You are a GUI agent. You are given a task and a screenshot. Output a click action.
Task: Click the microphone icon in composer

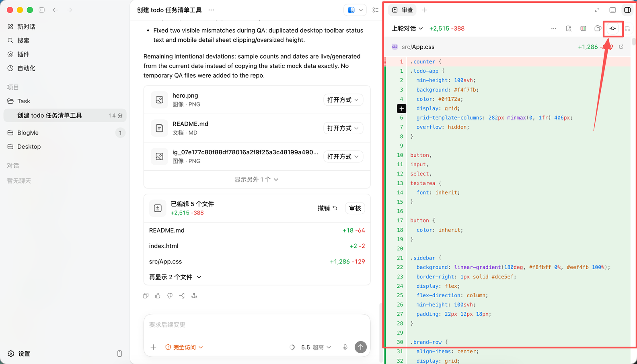coord(345,347)
